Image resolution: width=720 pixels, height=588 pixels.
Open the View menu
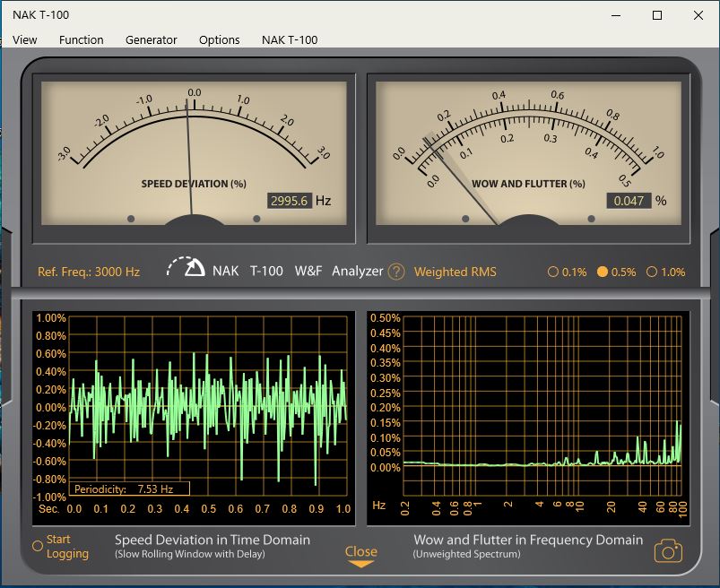25,40
